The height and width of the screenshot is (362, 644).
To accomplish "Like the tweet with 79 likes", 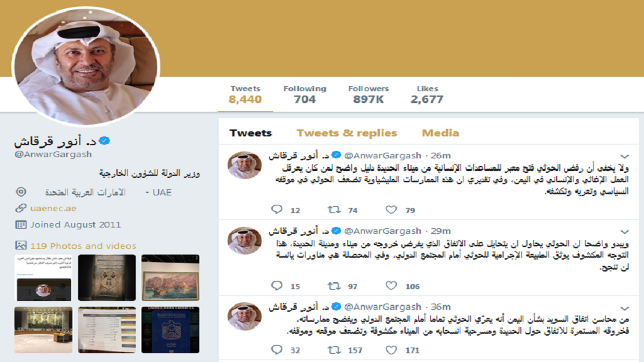I will (x=391, y=210).
